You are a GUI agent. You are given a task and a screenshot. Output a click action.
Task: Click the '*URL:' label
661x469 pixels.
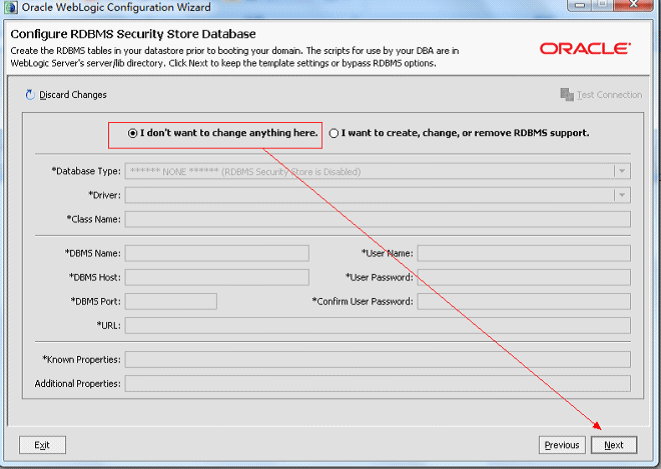(109, 325)
